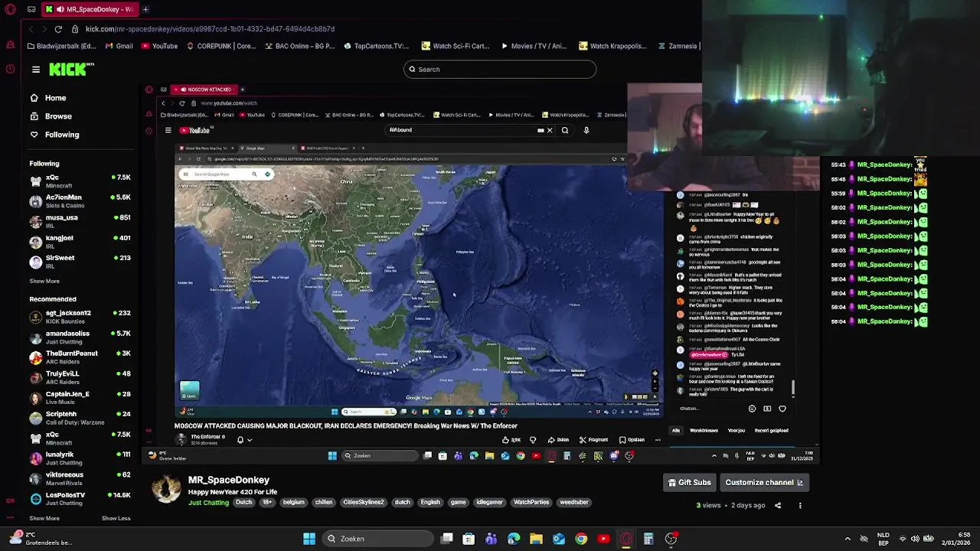Open SirSweet's channel in Following list
Image resolution: width=980 pixels, height=551 pixels.
pos(80,262)
